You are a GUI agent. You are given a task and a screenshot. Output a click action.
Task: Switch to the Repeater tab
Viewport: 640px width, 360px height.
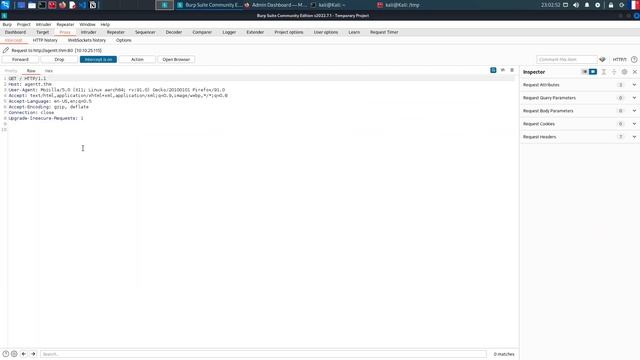point(116,32)
